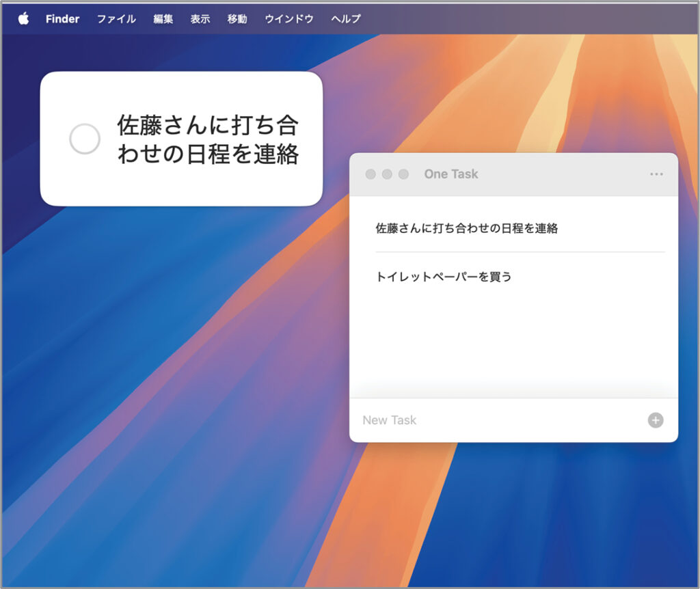Screen dimensions: 700x589
Task: Click the 佐藤さんに打ち合わせの日程を連絡 widget text
Action: click(208, 139)
